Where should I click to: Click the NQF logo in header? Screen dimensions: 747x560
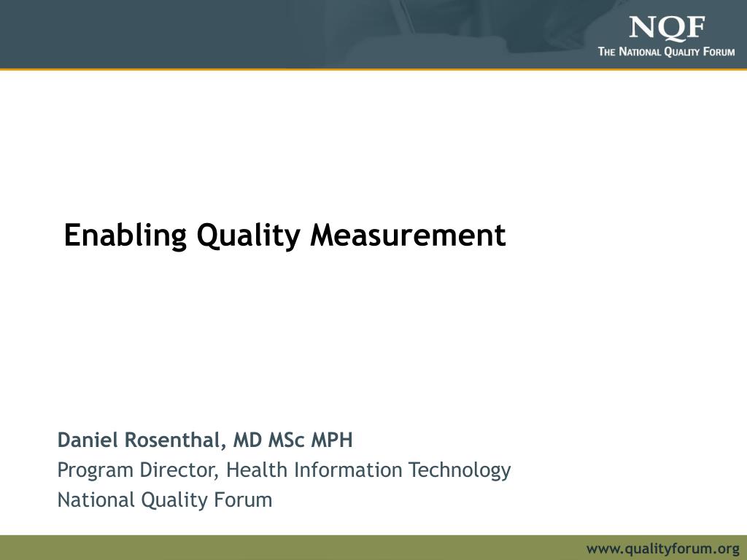click(x=667, y=28)
